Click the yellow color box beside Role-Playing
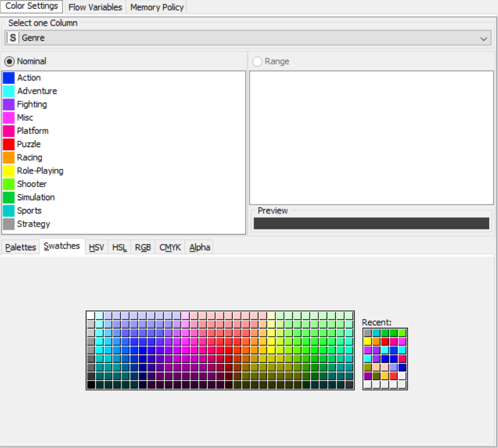This screenshot has height=448, width=498. pyautogui.click(x=9, y=171)
